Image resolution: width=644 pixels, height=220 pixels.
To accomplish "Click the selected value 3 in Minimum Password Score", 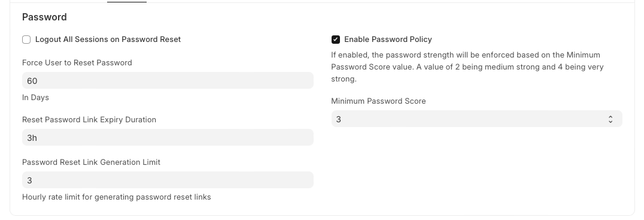I will tap(338, 119).
